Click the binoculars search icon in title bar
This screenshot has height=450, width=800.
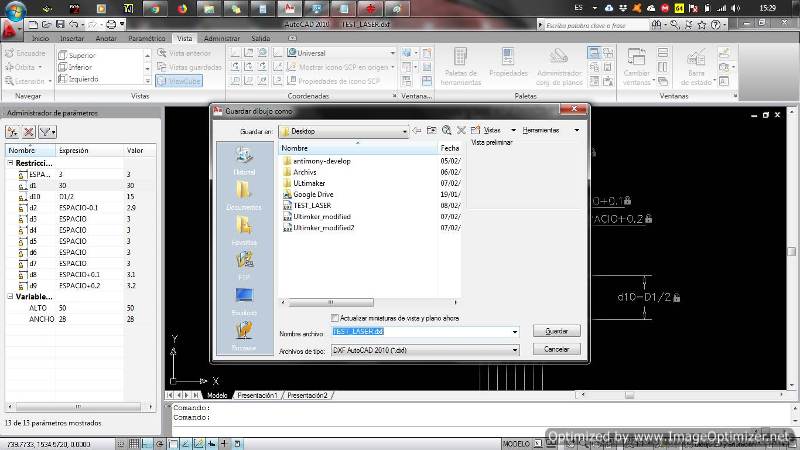click(x=657, y=24)
